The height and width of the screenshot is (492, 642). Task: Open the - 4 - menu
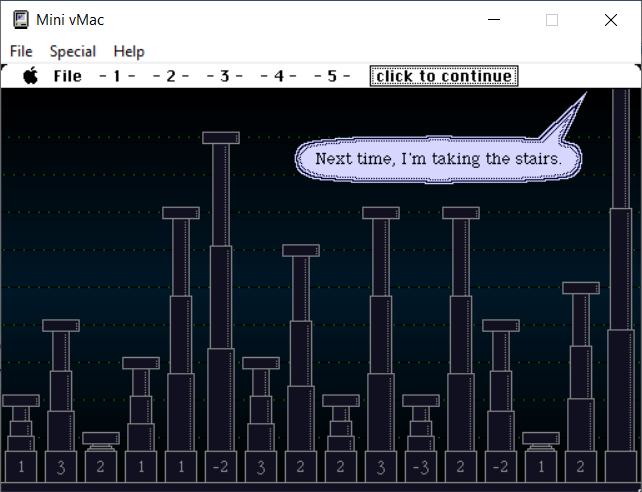coord(278,76)
